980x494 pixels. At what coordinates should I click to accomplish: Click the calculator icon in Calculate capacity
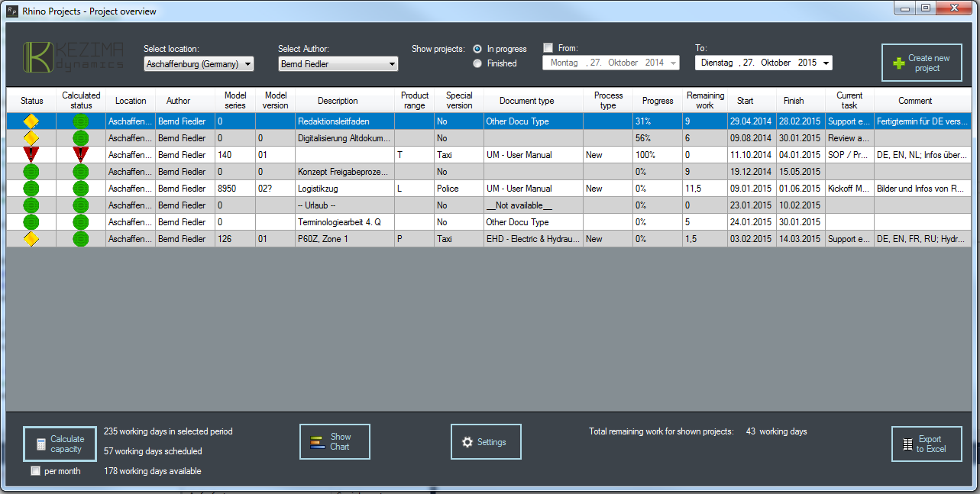pos(39,444)
